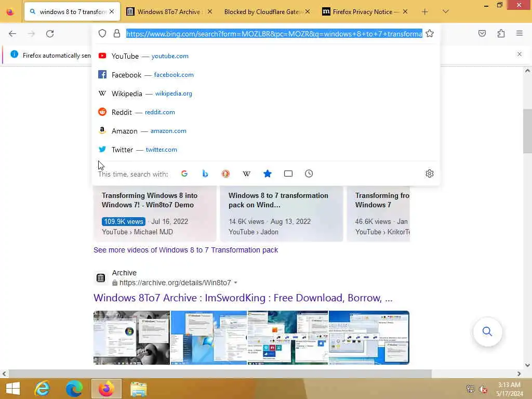Viewport: 532px width, 399px height.
Task: Expand the list all tabs chevron
Action: [x=446, y=12]
